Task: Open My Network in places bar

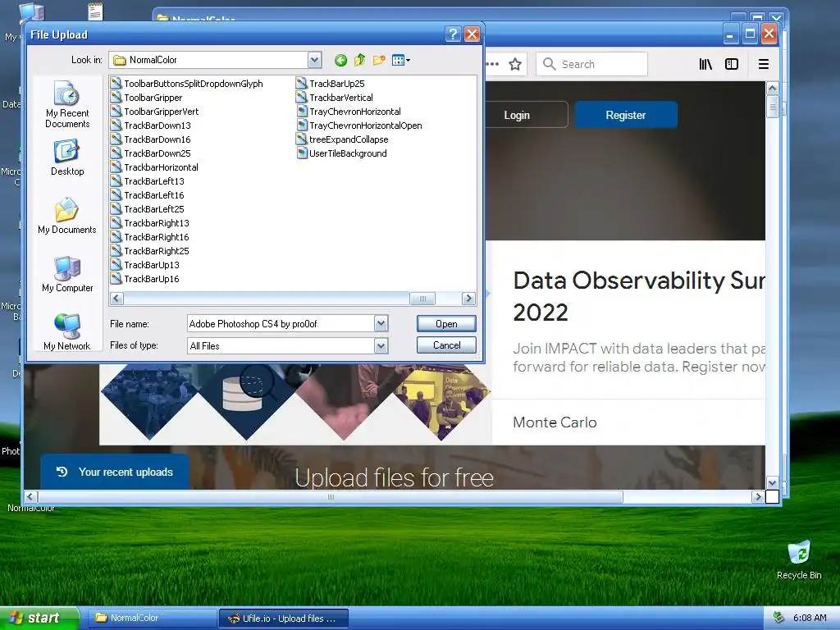Action: click(x=67, y=332)
